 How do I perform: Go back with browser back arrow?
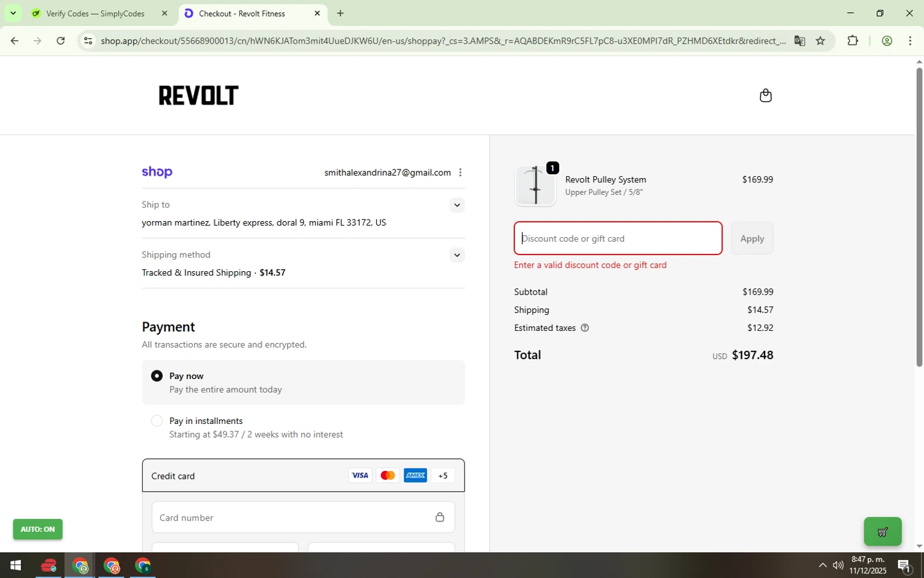[x=14, y=41]
